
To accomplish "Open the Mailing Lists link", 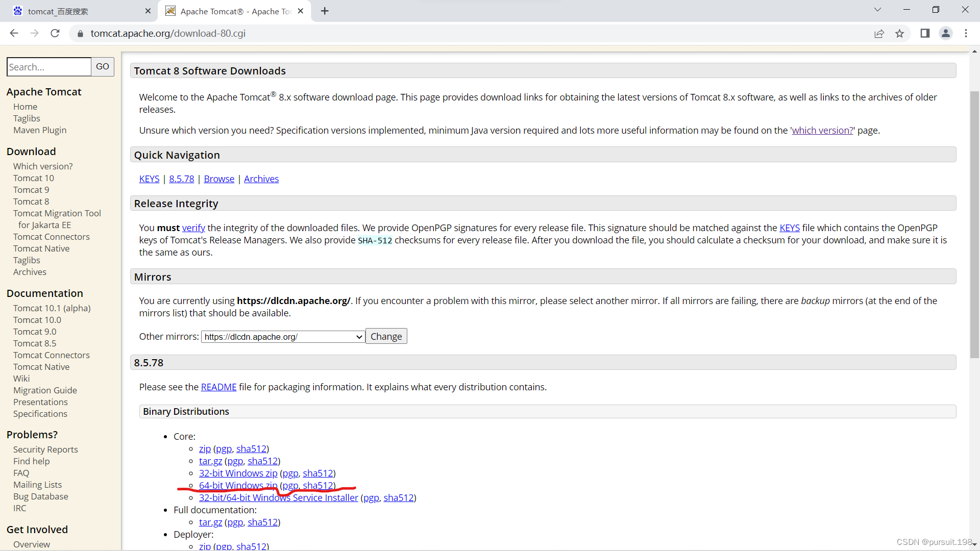I will [x=37, y=485].
